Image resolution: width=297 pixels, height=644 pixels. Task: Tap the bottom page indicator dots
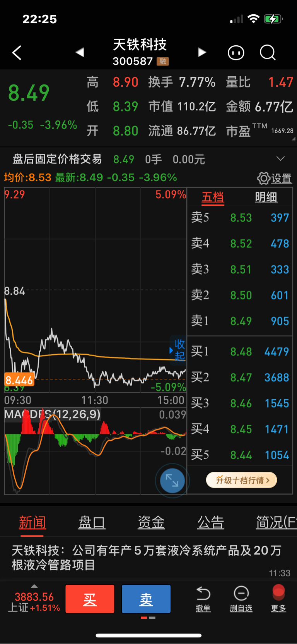pos(148,618)
